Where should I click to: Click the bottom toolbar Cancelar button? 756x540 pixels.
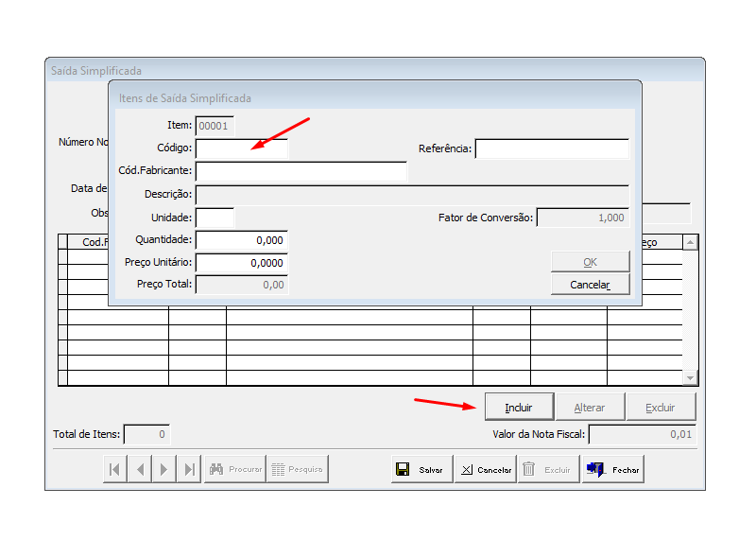point(485,469)
